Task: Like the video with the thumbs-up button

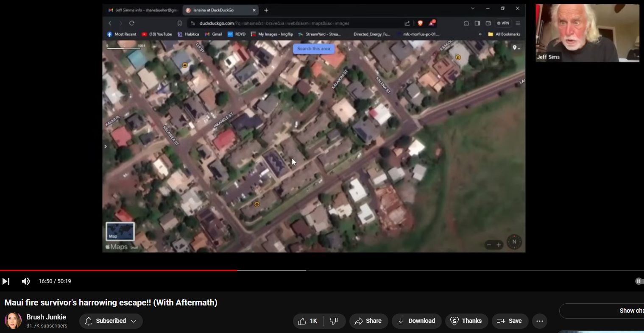Action: (307, 321)
